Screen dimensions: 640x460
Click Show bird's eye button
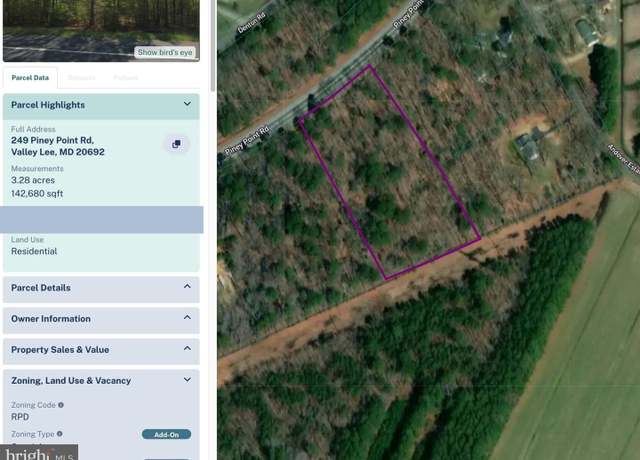click(x=165, y=52)
